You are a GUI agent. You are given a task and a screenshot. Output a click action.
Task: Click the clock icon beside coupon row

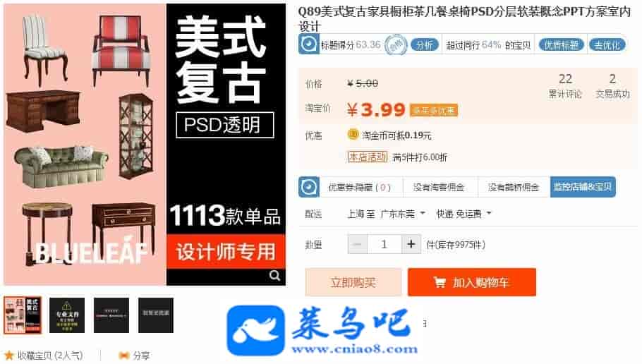pyautogui.click(x=309, y=187)
